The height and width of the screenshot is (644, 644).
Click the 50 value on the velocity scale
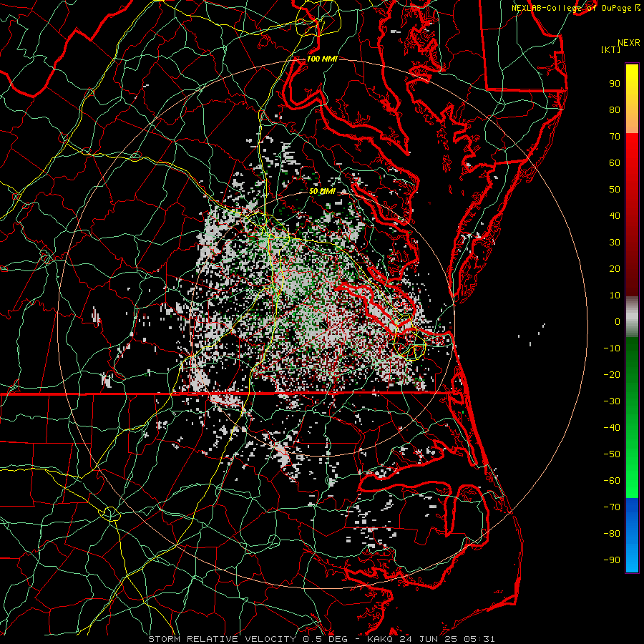click(615, 190)
